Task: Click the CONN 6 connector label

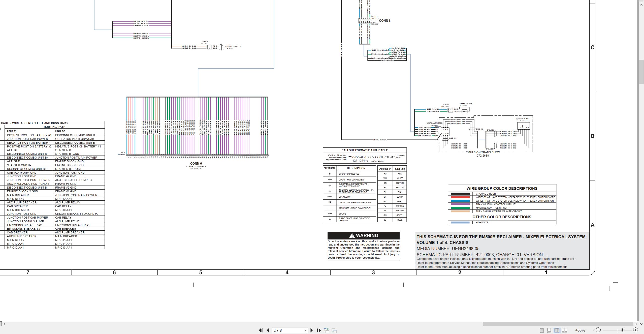Action: tap(196, 164)
